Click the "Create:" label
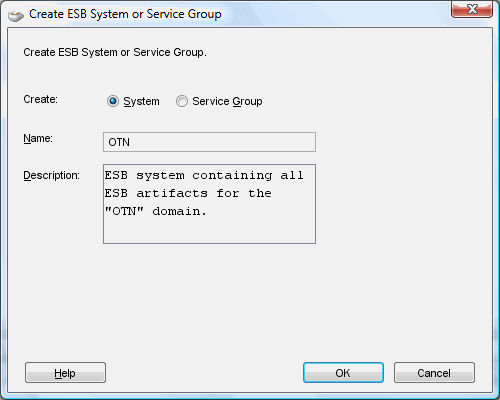 tap(40, 99)
